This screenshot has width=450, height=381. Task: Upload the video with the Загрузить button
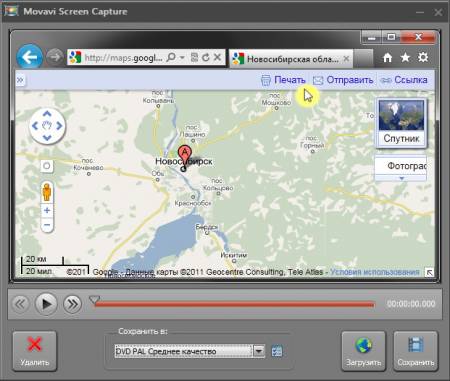(x=363, y=351)
